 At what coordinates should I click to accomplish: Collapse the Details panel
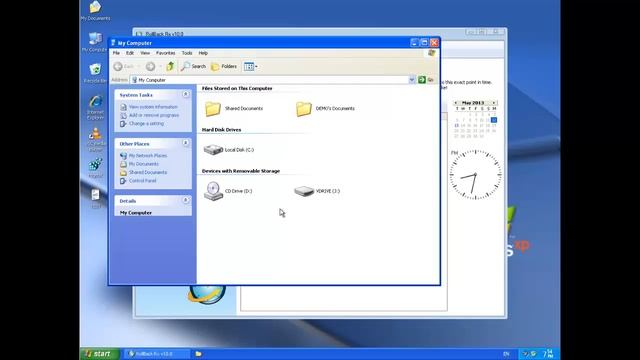pyautogui.click(x=186, y=200)
